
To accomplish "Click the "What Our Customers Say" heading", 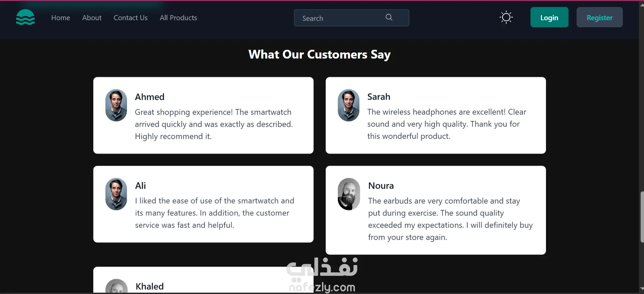I will click(319, 54).
